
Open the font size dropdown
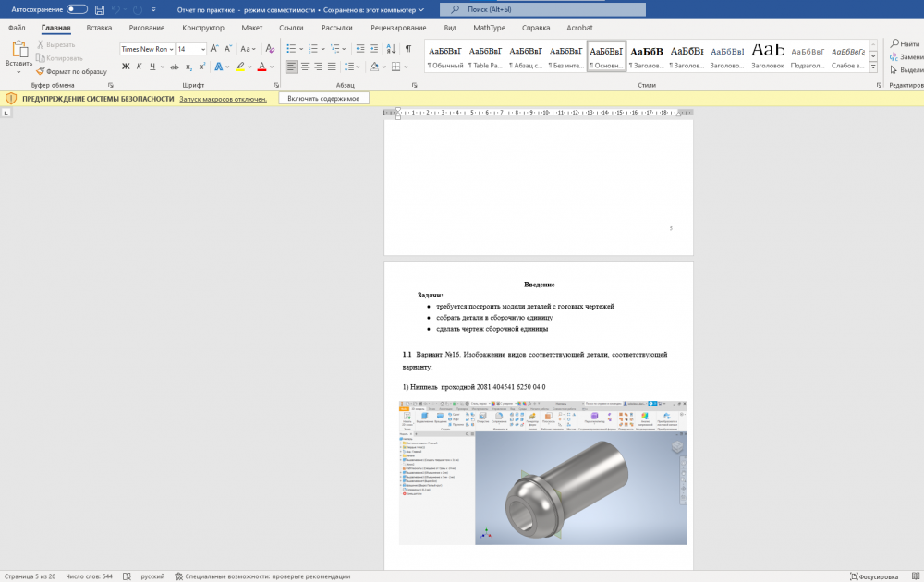(202, 49)
